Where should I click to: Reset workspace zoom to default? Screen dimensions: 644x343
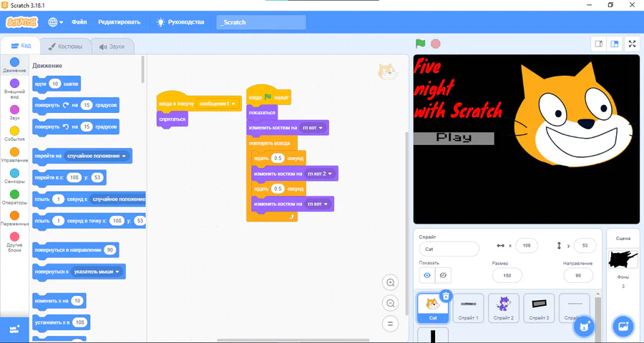pos(390,324)
